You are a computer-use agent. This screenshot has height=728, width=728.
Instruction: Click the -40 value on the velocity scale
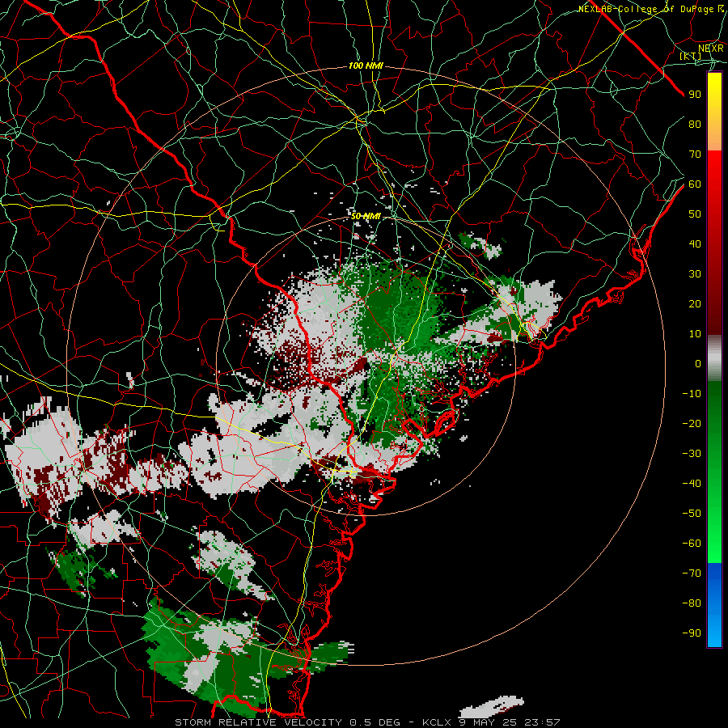(x=692, y=484)
